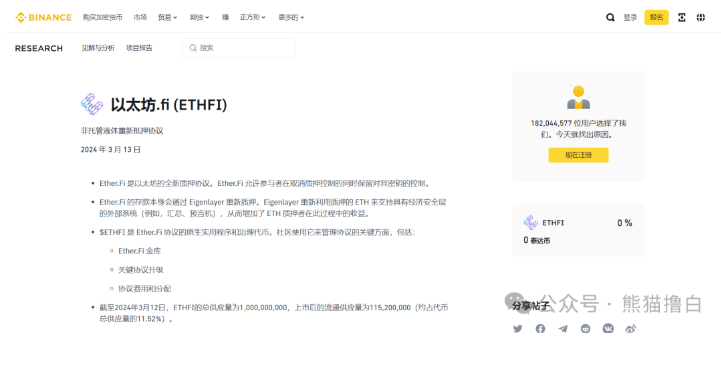This screenshot has width=721, height=371.
Task: Click the 现在注册 register button
Action: pos(578,155)
